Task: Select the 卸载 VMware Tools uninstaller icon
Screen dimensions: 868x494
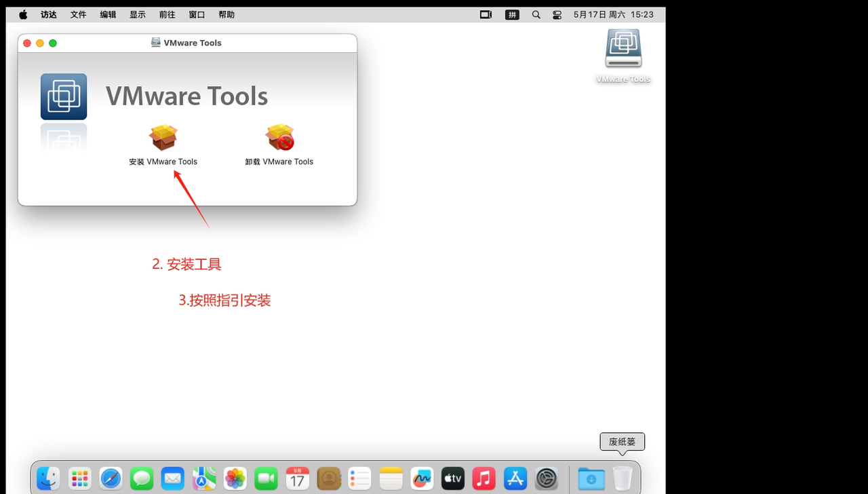Action: 279,137
